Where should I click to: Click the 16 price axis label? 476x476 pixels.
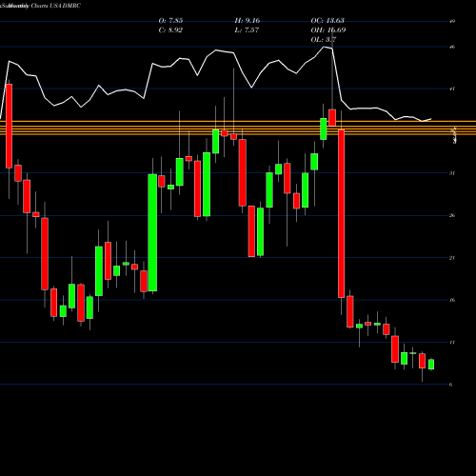tap(452, 300)
